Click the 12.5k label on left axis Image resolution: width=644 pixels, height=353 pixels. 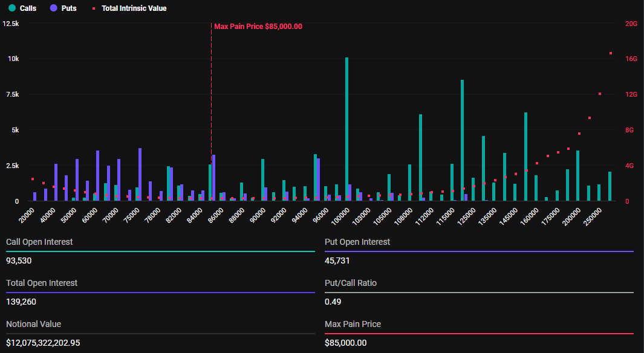pos(10,24)
